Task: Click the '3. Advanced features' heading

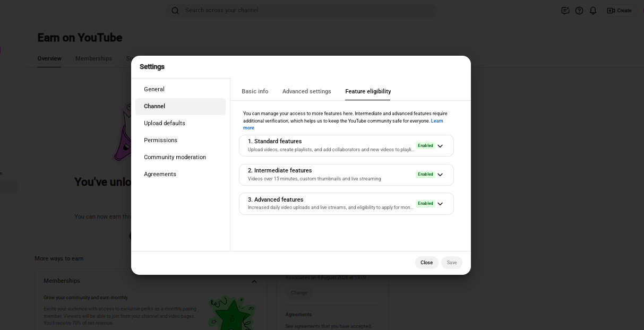Action: (276, 199)
